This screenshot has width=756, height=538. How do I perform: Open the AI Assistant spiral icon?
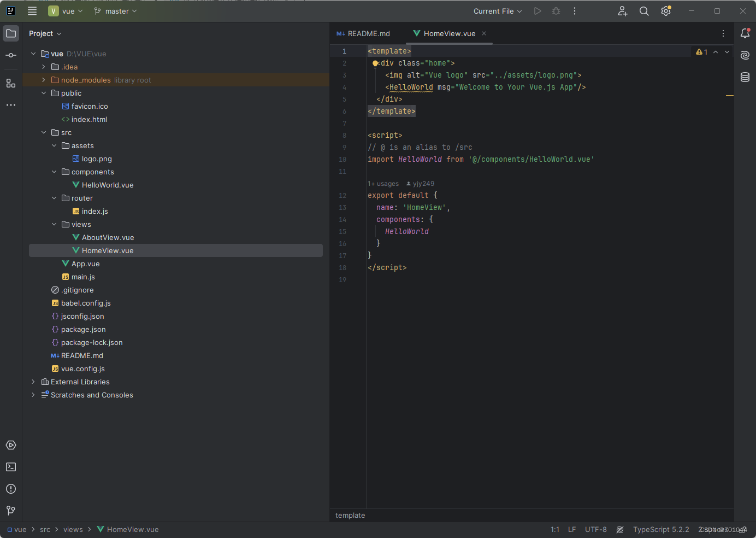745,55
